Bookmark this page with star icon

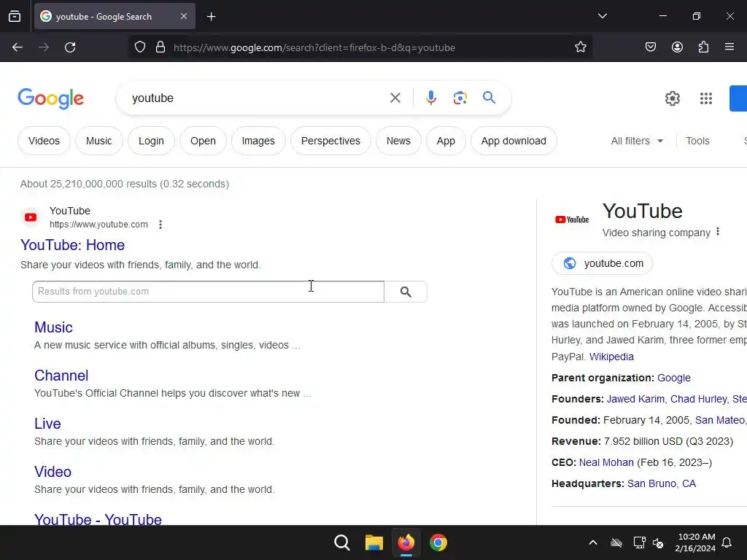click(580, 47)
